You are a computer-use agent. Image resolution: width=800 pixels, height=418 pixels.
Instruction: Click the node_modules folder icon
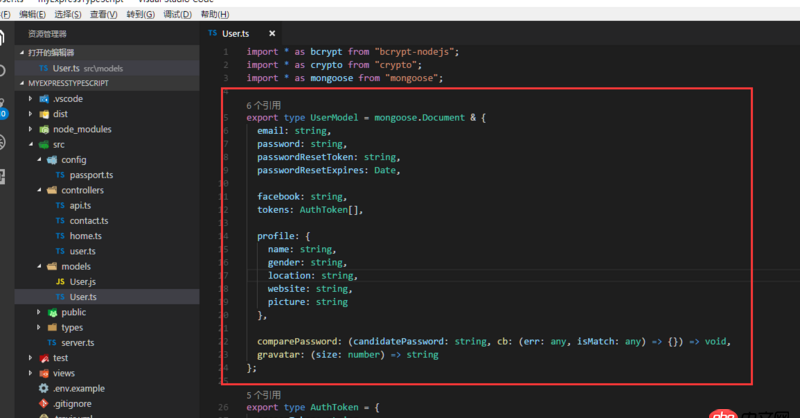tap(44, 129)
